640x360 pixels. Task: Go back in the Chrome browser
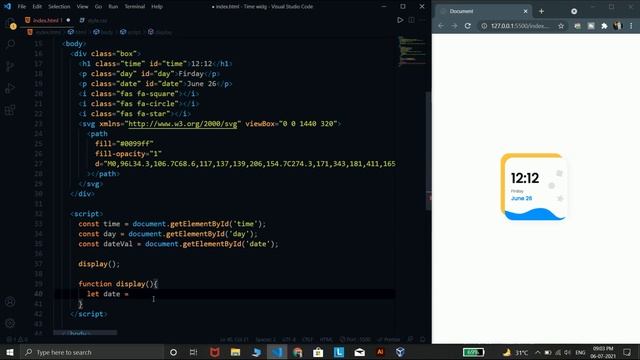tap(441, 26)
